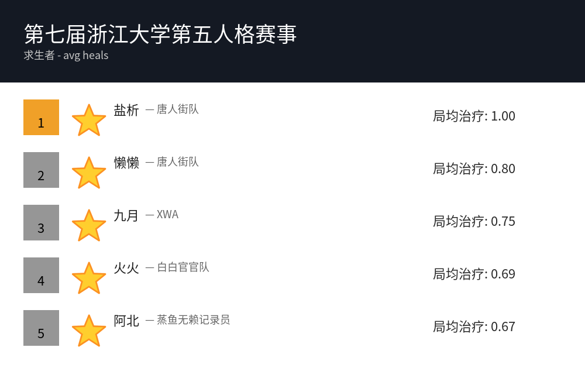Click the star icon beside 懒懒
The width and height of the screenshot is (585, 392).
(89, 173)
